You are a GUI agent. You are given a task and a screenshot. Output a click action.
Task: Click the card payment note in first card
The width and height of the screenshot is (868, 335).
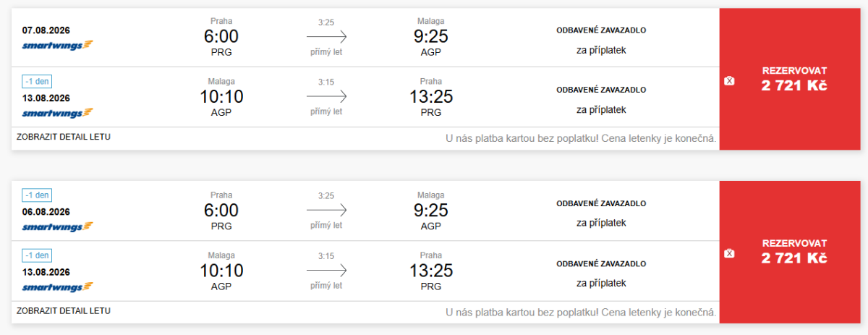tap(582, 138)
